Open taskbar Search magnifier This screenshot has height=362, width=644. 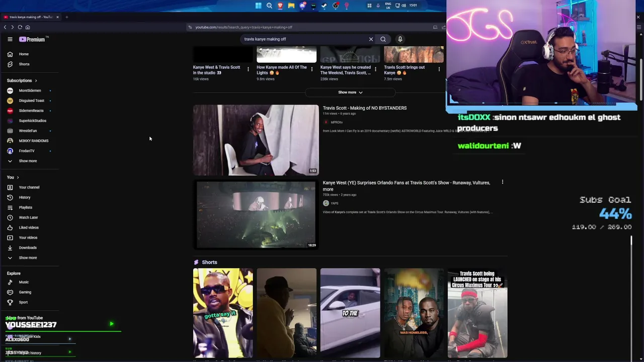coord(269,6)
